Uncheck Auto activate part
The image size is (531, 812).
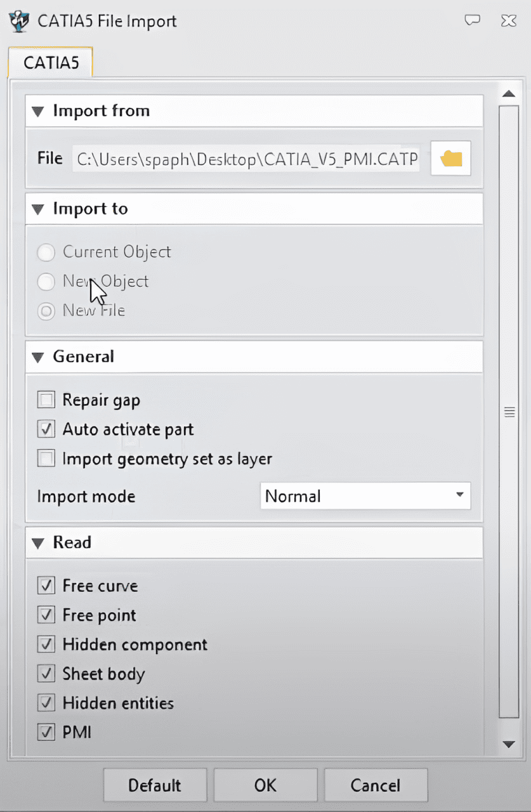(46, 429)
